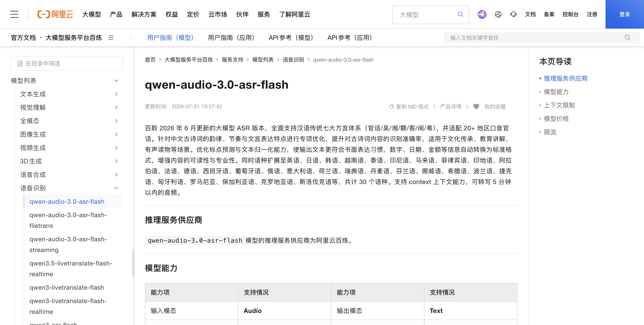The image size is (644, 325).
Task: Jump to 限流 in page guide
Action: [x=550, y=132]
